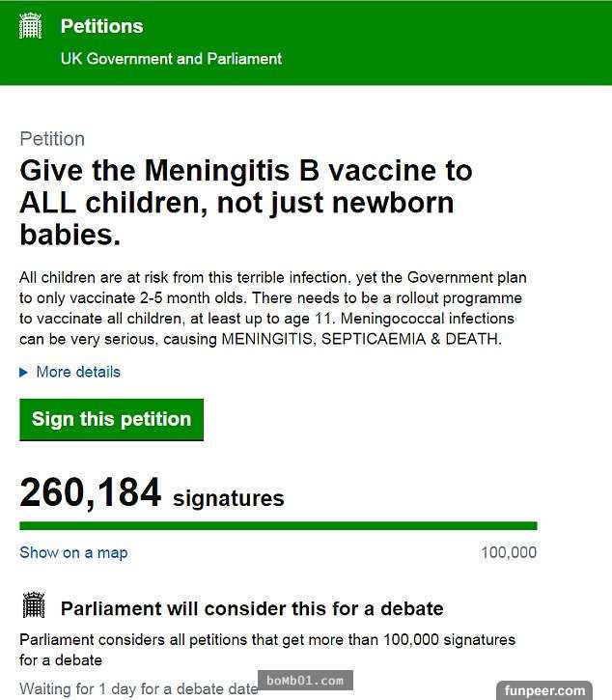Image resolution: width=612 pixels, height=700 pixels.
Task: Click the "UK Government and Parliament" subtitle
Action: (x=171, y=59)
